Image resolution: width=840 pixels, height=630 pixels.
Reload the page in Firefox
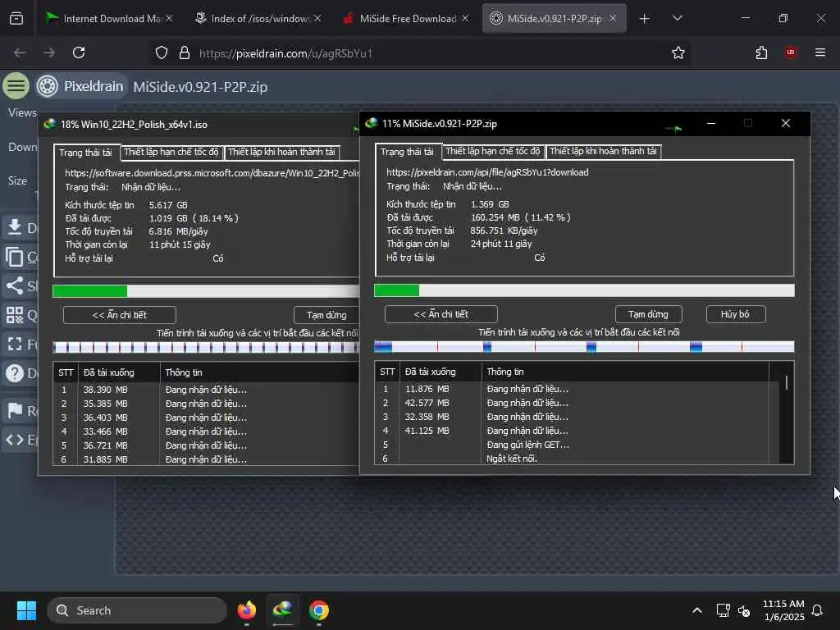click(79, 52)
